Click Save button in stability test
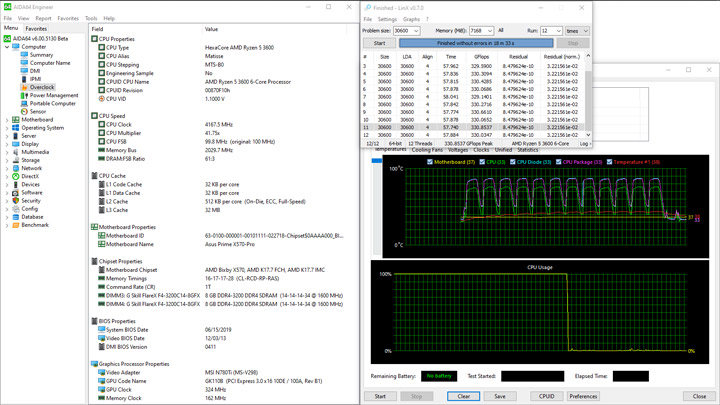720x405 pixels. click(500, 396)
